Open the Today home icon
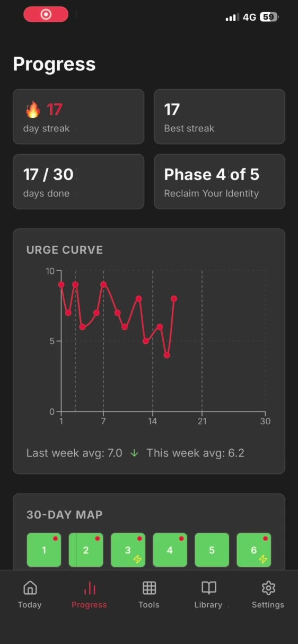 30,588
